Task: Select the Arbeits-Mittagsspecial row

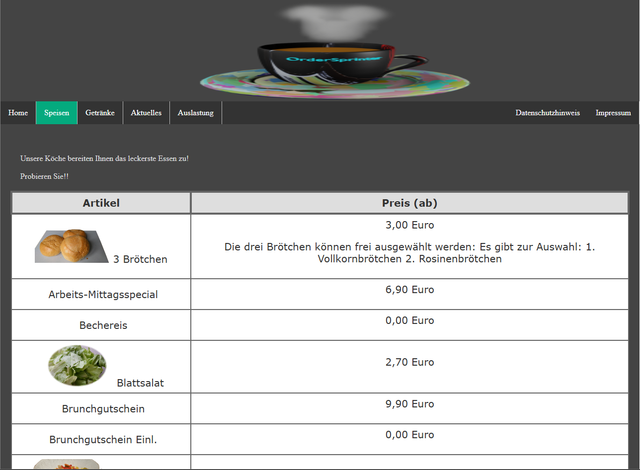Action: (x=103, y=294)
